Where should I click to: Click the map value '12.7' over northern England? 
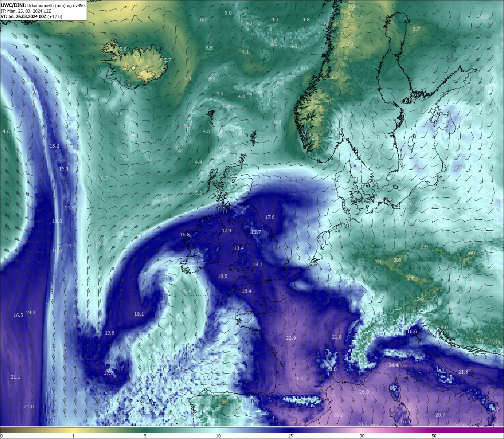pos(256,232)
